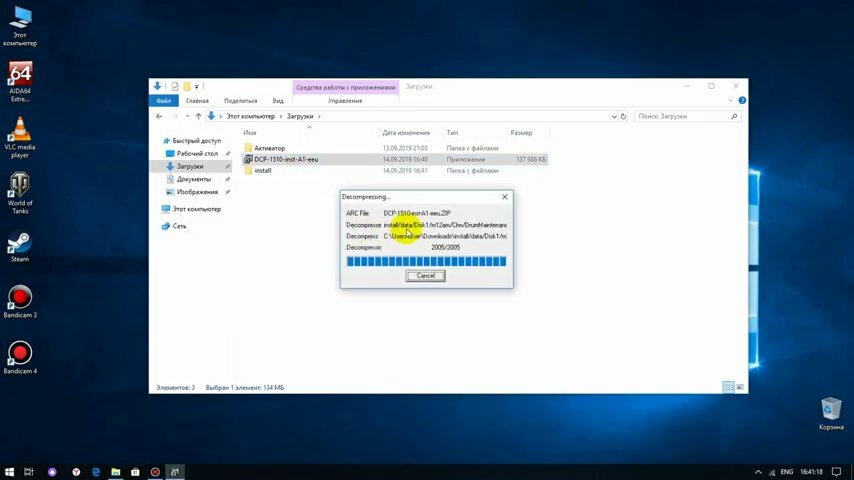This screenshot has width=854, height=480.
Task: Click the properties quick access toolbar icon
Action: [x=175, y=86]
